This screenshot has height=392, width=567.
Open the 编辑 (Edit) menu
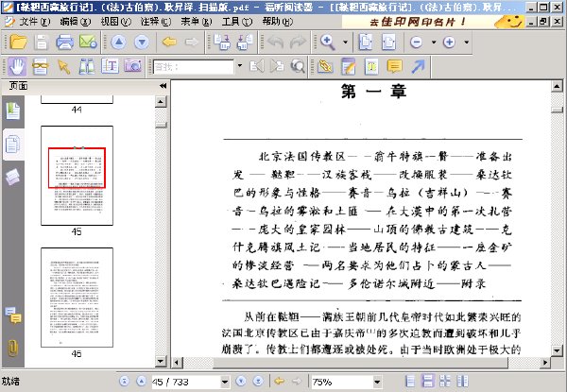click(75, 22)
